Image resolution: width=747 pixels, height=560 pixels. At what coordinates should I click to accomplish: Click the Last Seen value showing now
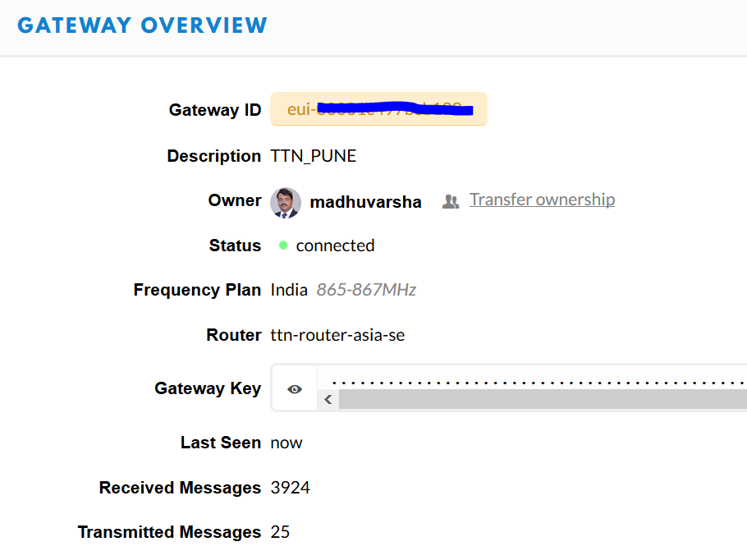[286, 442]
